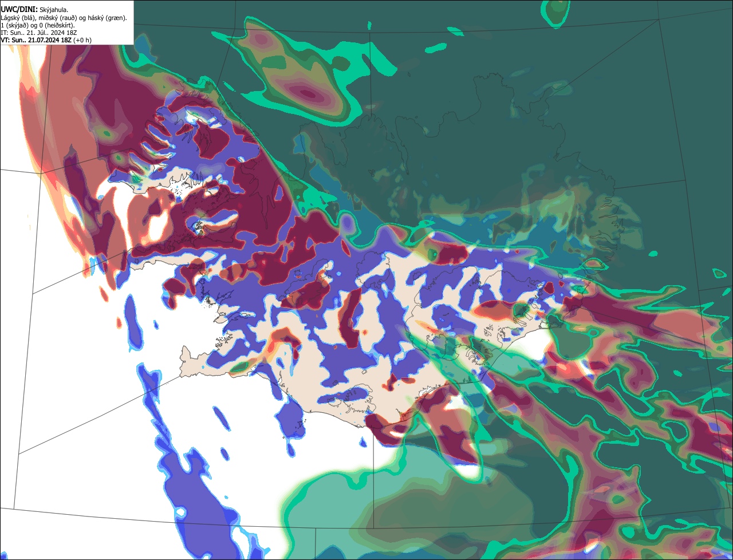733x560 pixels.
Task: Click the 'UWC/DINI: Skýjahula.' title text
Action: tap(34, 10)
